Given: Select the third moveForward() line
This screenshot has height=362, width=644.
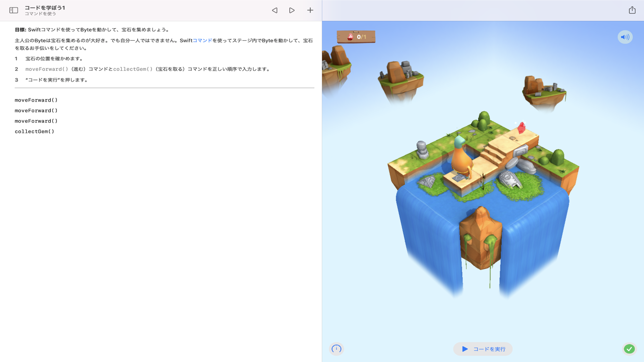Looking at the screenshot, I should click(36, 121).
